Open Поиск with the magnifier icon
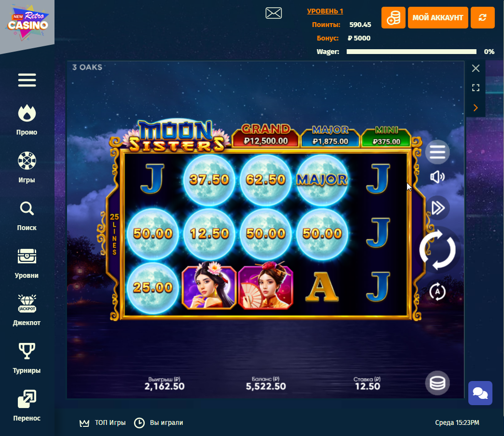 27,208
